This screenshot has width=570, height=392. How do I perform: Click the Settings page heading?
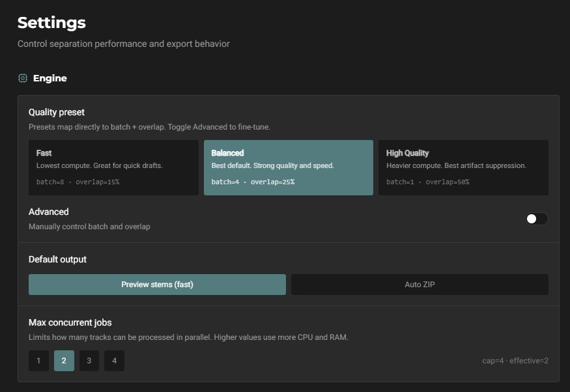coord(51,23)
